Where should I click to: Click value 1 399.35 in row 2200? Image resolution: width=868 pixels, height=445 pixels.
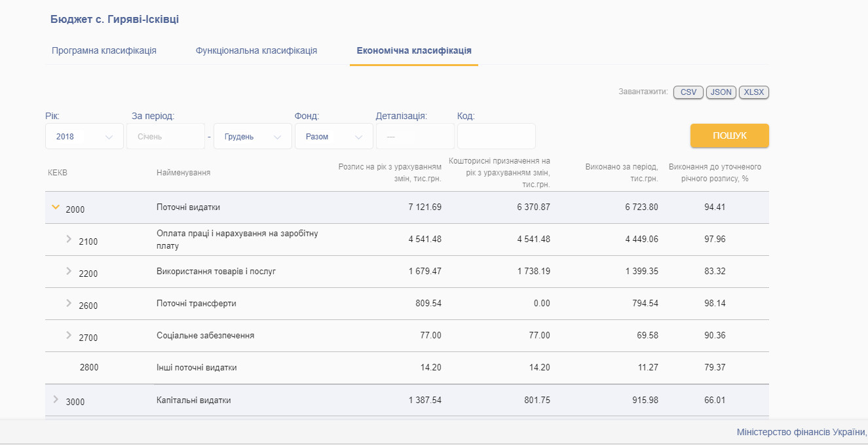coord(641,272)
